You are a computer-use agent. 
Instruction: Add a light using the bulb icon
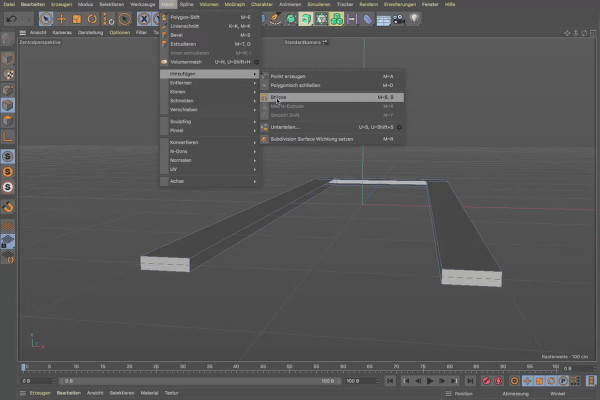(x=414, y=19)
